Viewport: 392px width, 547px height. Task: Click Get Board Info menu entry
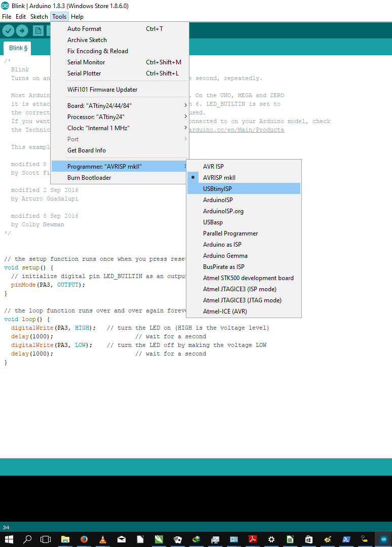[x=120, y=150]
